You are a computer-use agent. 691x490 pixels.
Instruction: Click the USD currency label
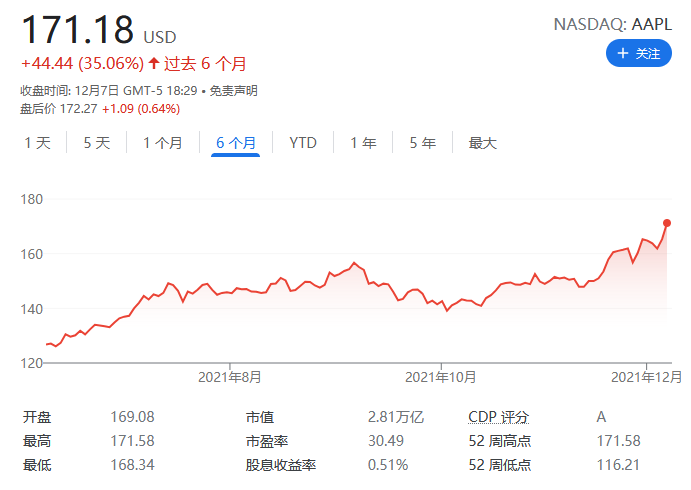tap(160, 37)
